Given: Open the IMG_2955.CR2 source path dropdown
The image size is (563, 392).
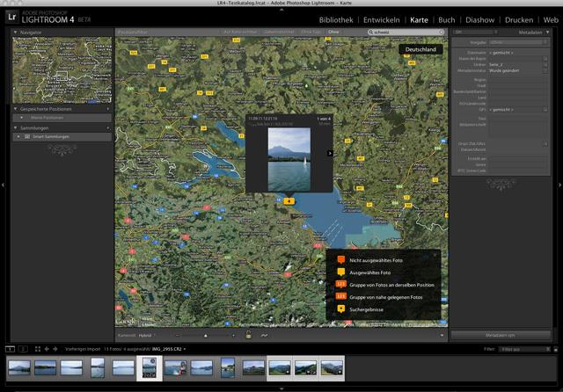Looking at the screenshot, I should point(169,349).
